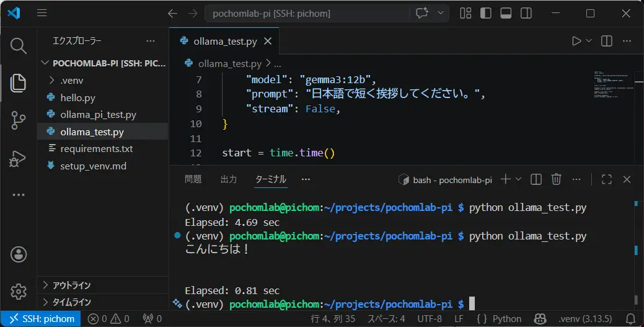Screen dimensions: 644x327
Task: Go forward with the right arrow
Action: [x=193, y=14]
